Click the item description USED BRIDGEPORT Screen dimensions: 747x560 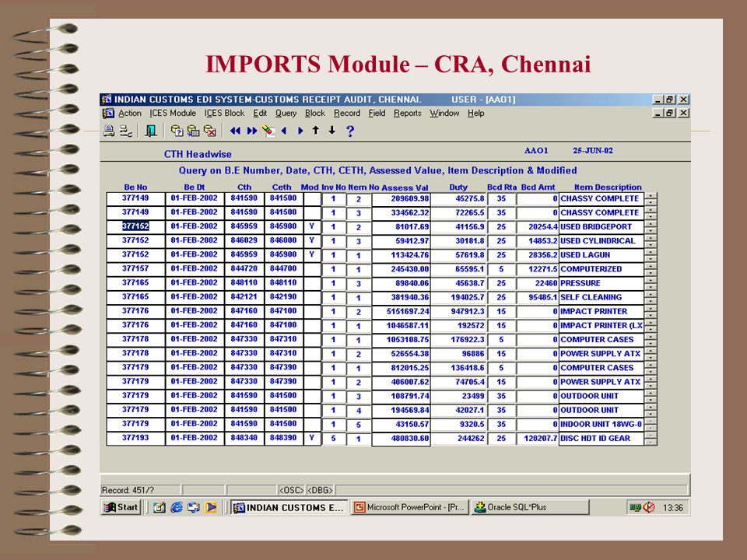pyautogui.click(x=601, y=226)
